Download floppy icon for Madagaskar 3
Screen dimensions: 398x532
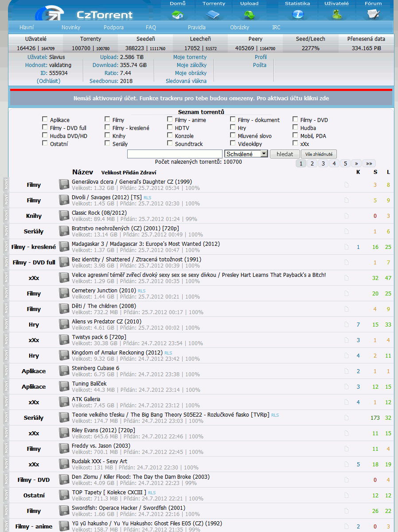(x=64, y=247)
